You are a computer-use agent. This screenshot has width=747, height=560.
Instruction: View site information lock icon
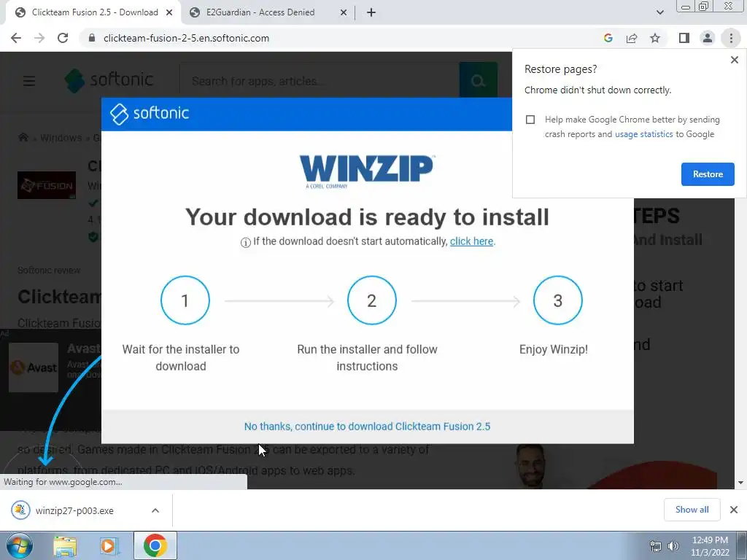[92, 38]
